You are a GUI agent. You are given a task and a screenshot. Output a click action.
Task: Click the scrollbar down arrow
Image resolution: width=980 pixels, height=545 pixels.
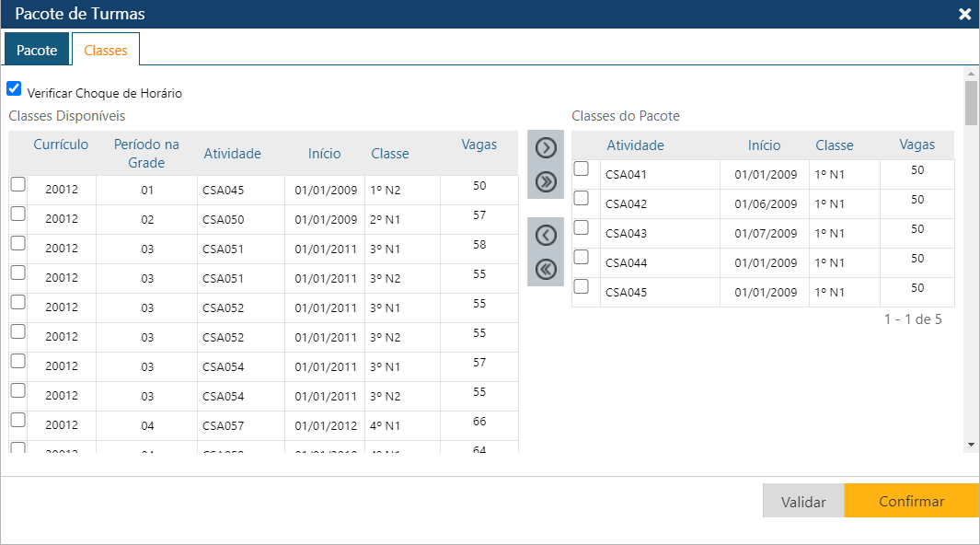point(971,444)
